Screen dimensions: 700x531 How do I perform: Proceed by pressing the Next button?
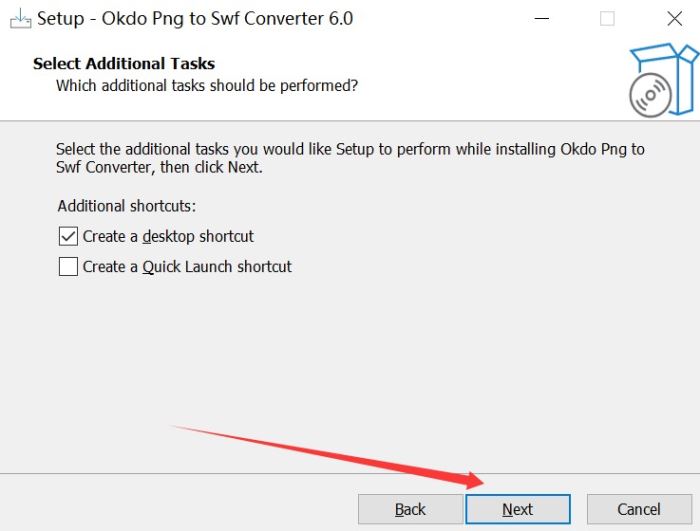[517, 509]
